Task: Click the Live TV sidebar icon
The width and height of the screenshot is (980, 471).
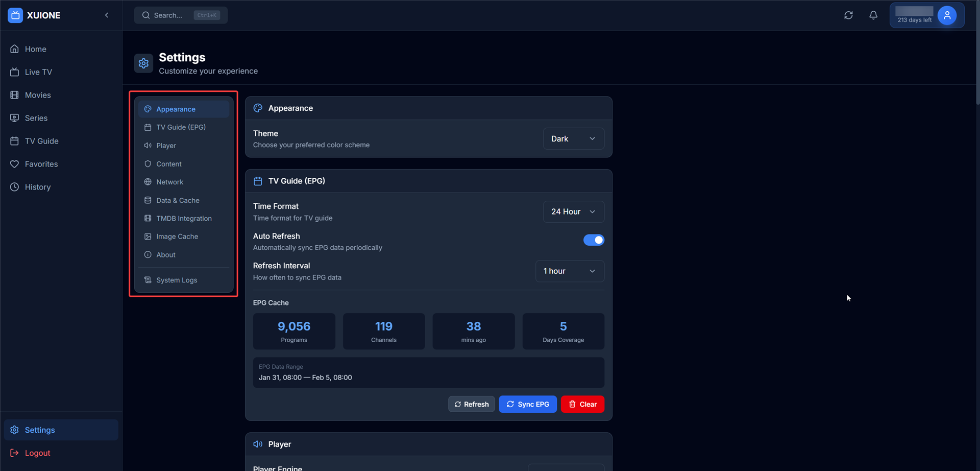Action: click(x=15, y=72)
